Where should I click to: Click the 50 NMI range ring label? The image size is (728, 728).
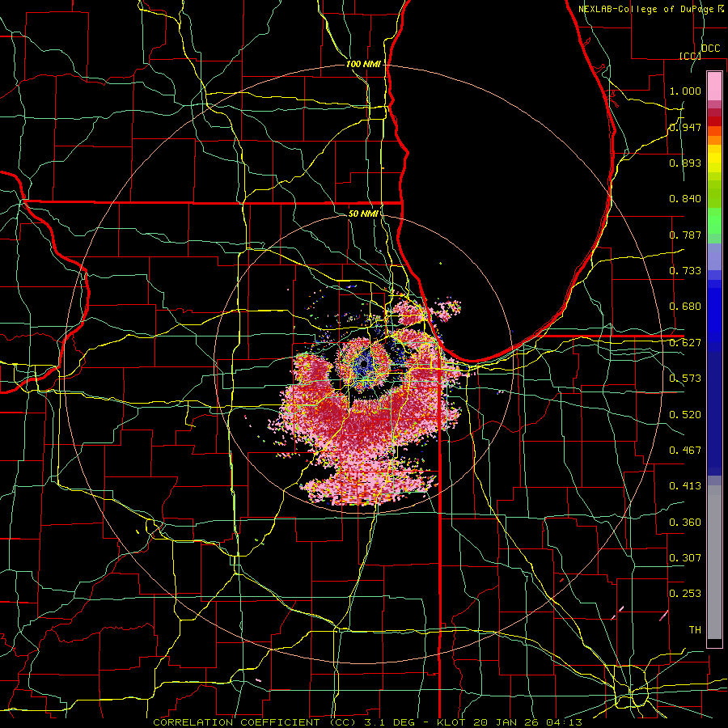363,214
